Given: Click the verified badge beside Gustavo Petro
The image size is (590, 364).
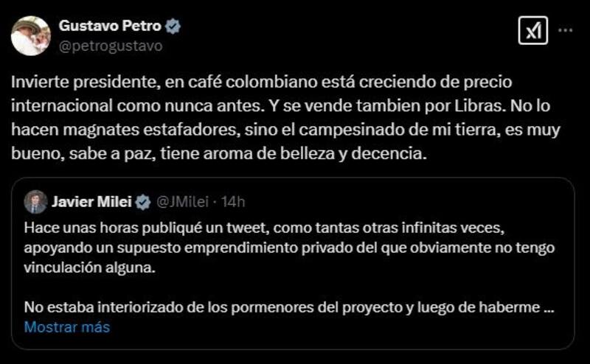Looking at the screenshot, I should pos(173,27).
